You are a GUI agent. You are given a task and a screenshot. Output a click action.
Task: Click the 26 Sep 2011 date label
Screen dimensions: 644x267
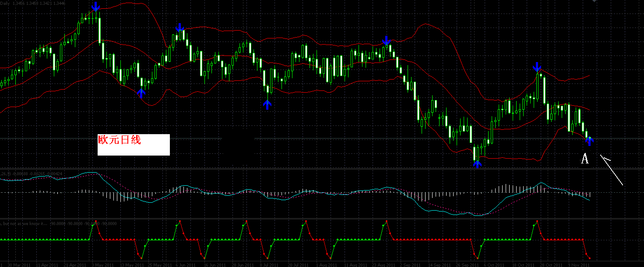pos(468,265)
